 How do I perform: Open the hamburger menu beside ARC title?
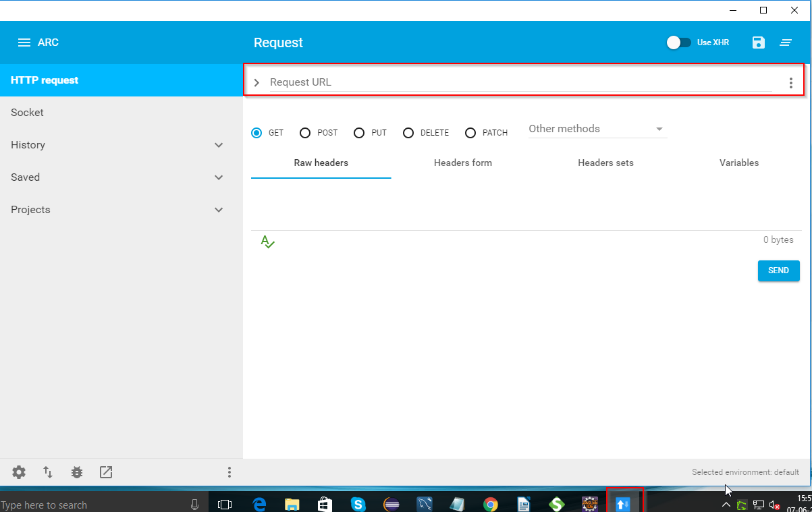(24, 42)
